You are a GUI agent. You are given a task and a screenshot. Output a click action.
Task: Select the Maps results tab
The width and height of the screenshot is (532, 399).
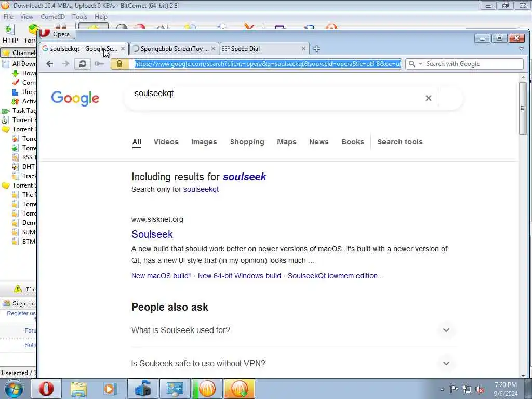pyautogui.click(x=287, y=142)
